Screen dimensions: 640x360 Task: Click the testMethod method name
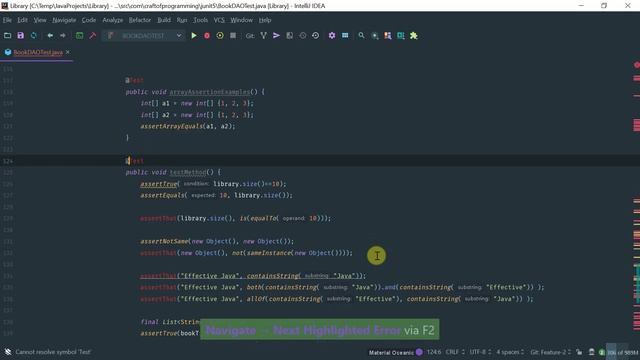coord(188,172)
